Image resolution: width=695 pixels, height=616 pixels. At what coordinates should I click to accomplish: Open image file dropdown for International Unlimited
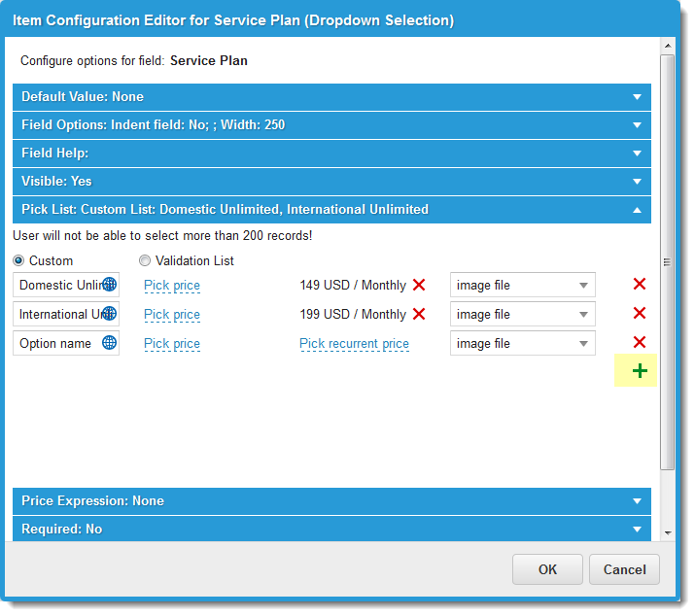click(522, 315)
